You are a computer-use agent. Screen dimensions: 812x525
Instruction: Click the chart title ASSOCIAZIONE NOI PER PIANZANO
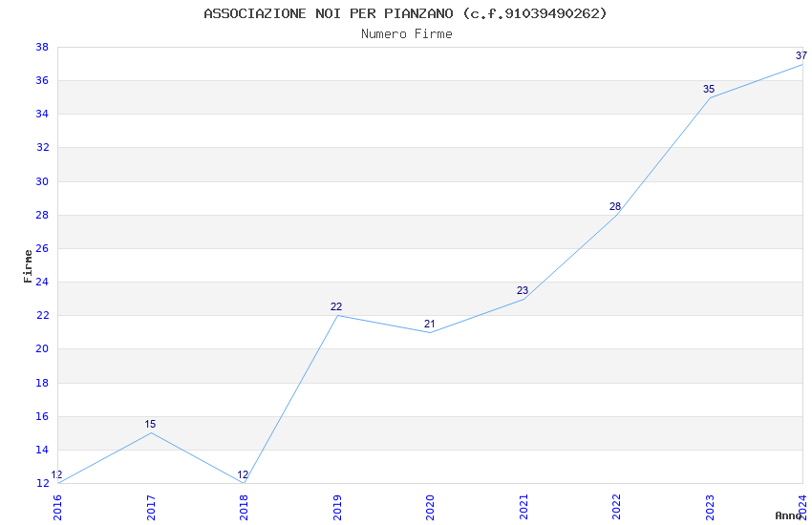pos(405,13)
